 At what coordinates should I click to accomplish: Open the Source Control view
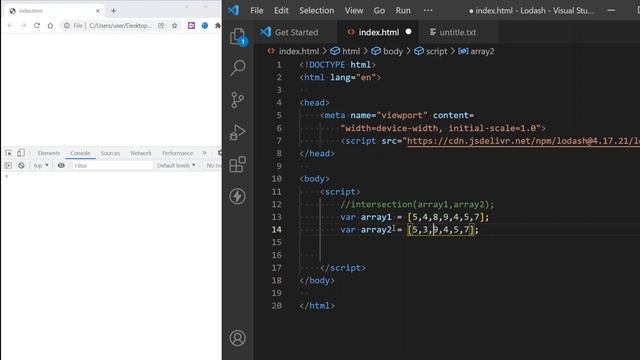tap(238, 100)
